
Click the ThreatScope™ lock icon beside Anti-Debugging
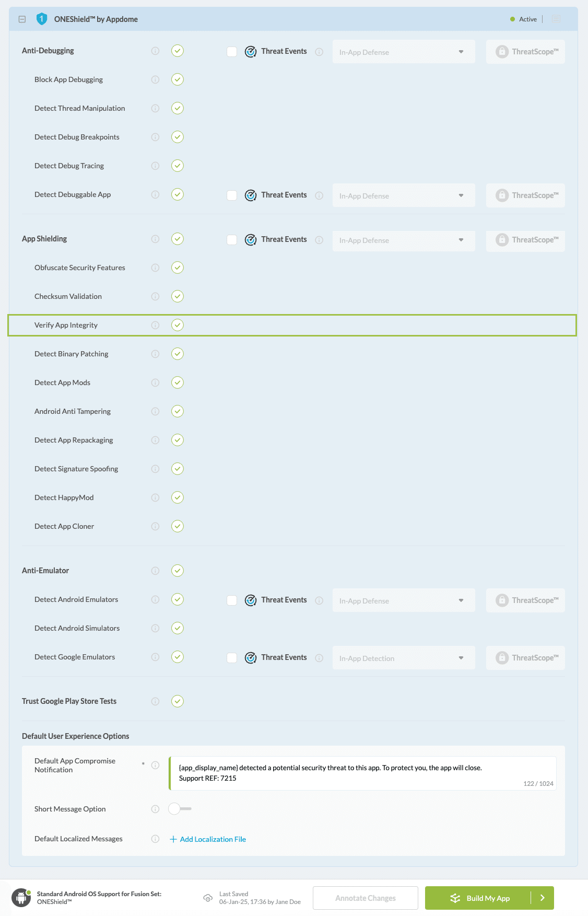[x=502, y=51]
